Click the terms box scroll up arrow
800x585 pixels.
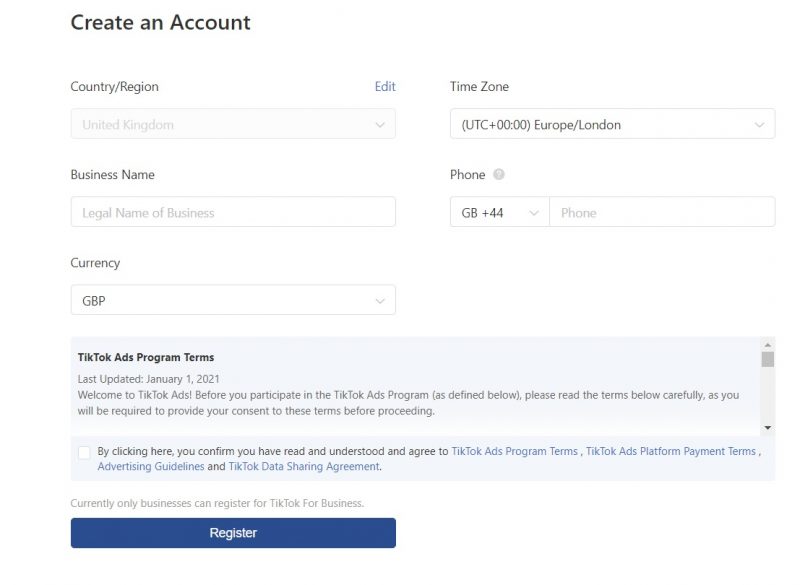coord(767,344)
